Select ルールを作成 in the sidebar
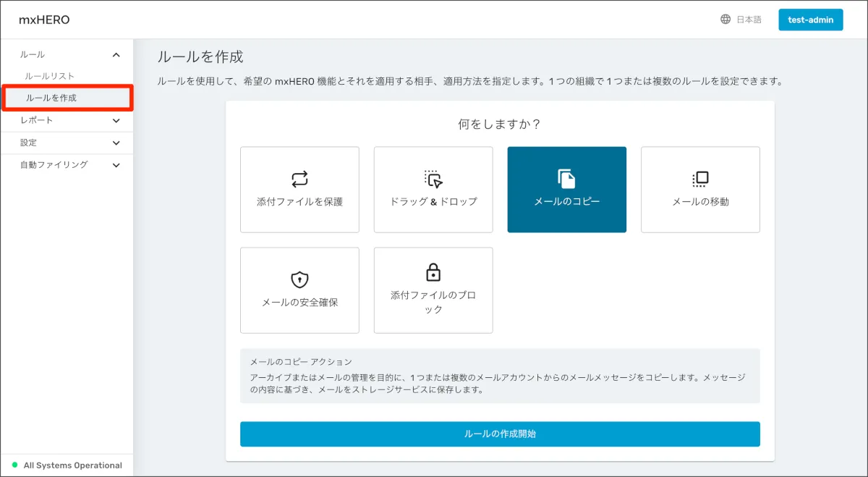 51,98
